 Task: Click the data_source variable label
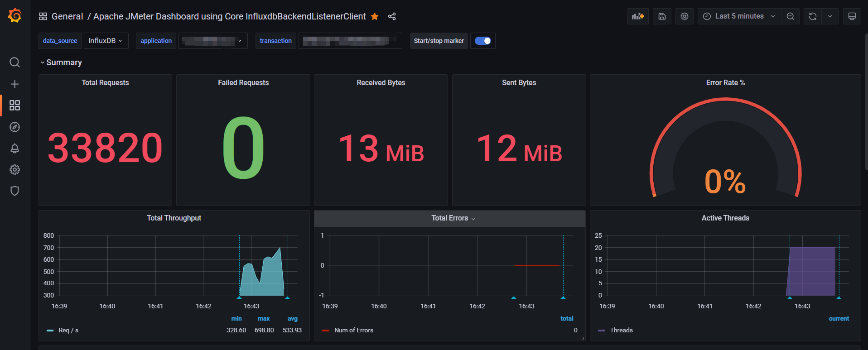[60, 41]
